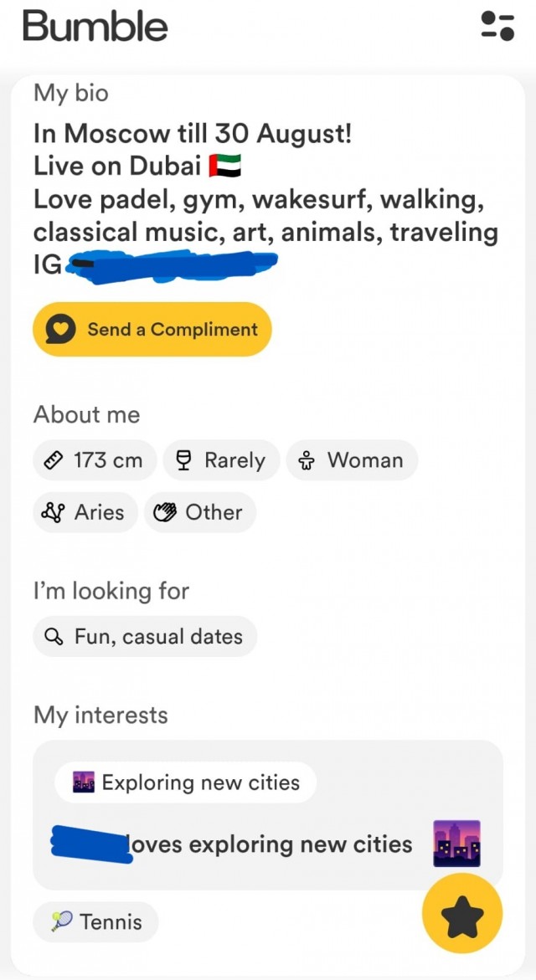Click the praying hands religion icon

166,512
